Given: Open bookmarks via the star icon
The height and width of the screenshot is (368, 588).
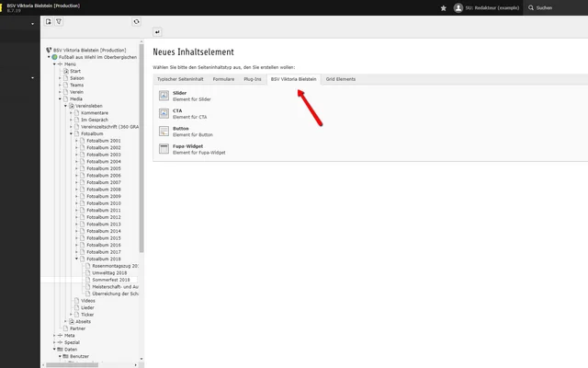Looking at the screenshot, I should coord(444,7).
